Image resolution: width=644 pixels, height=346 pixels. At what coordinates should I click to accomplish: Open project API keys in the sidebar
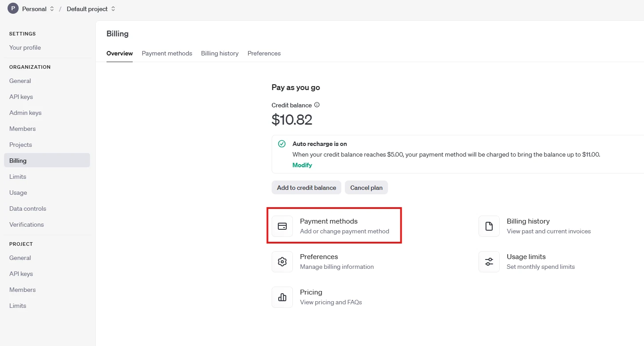[21, 274]
